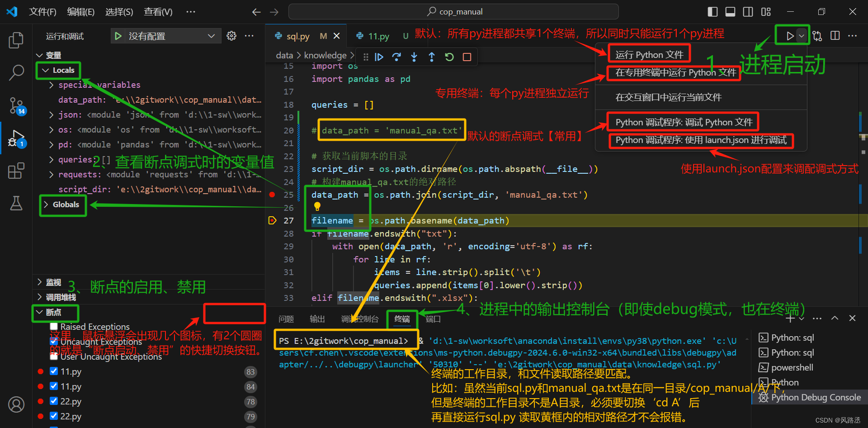Click the Step Over debug icon
868x428 pixels.
396,57
